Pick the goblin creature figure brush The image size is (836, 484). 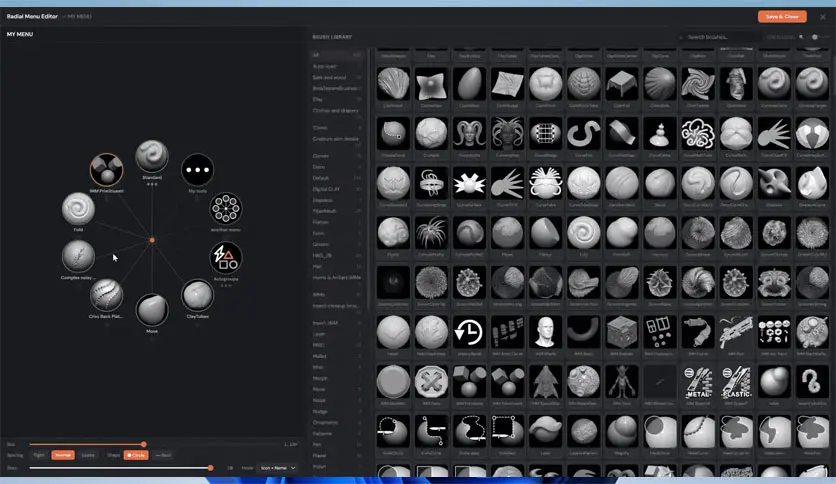[x=622, y=382]
